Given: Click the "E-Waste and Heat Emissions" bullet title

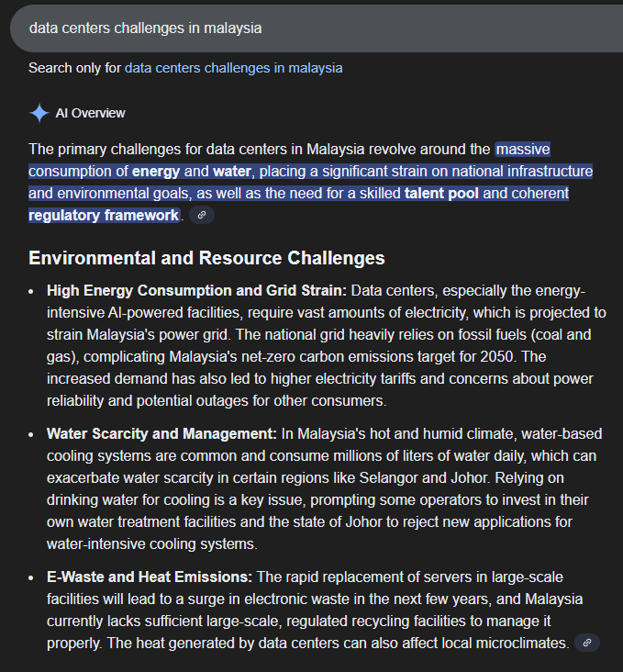Looking at the screenshot, I should (x=150, y=577).
